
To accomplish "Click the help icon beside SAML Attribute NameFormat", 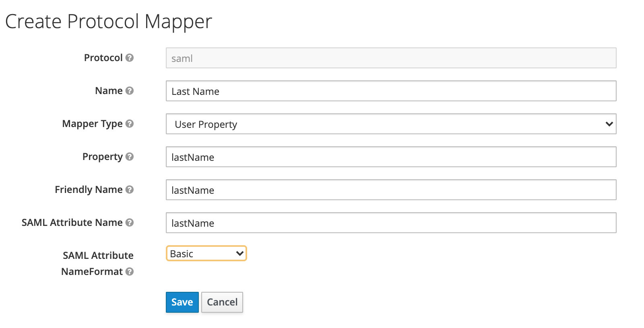I will click(129, 272).
